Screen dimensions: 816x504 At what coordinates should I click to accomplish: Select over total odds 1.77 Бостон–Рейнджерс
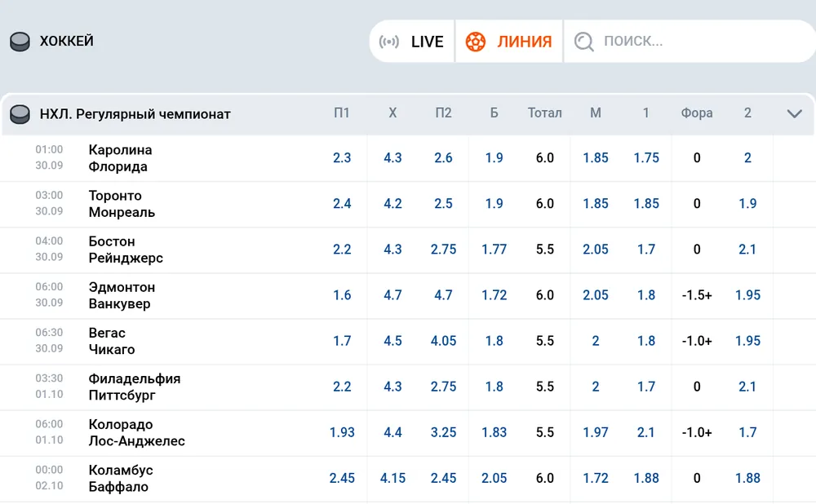click(494, 249)
